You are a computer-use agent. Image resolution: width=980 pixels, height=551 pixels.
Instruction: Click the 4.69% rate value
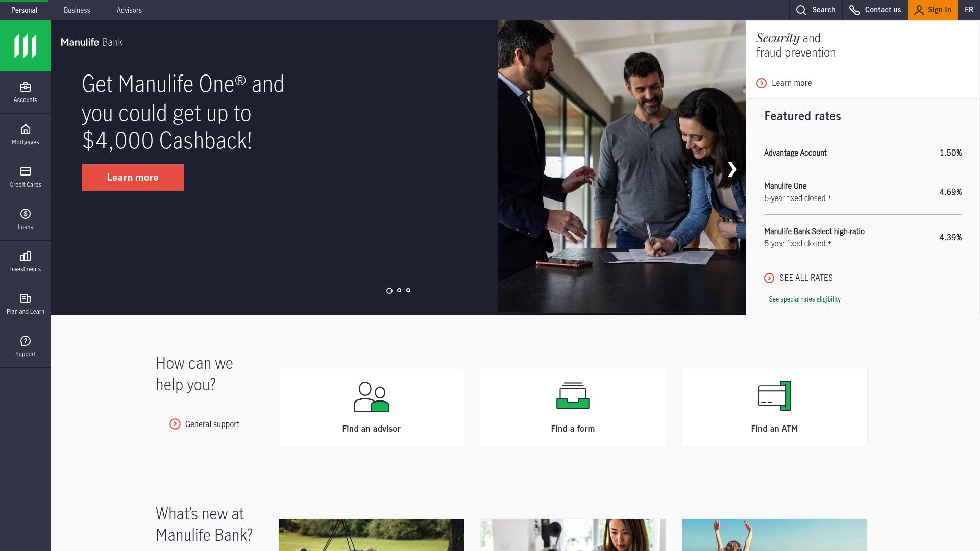click(950, 192)
